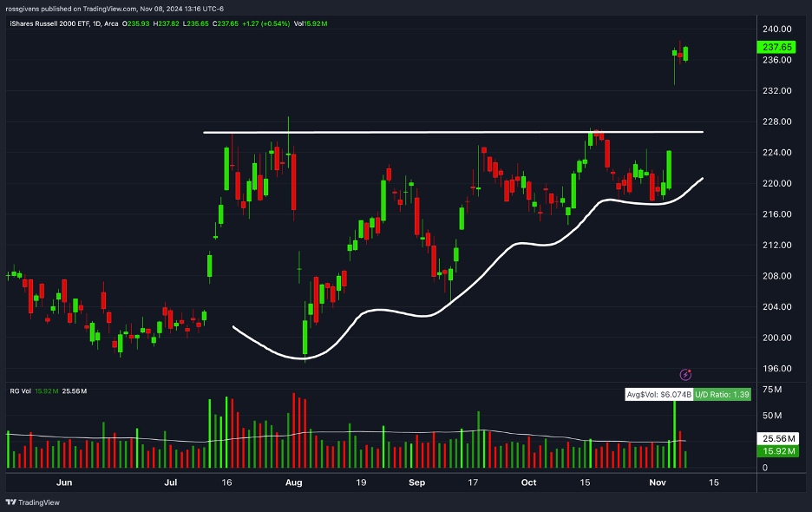Click the 216.00 price axis label

pos(776,214)
